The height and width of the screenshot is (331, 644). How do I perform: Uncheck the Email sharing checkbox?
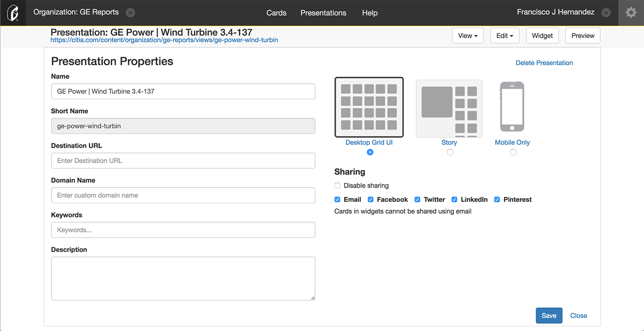click(x=337, y=200)
